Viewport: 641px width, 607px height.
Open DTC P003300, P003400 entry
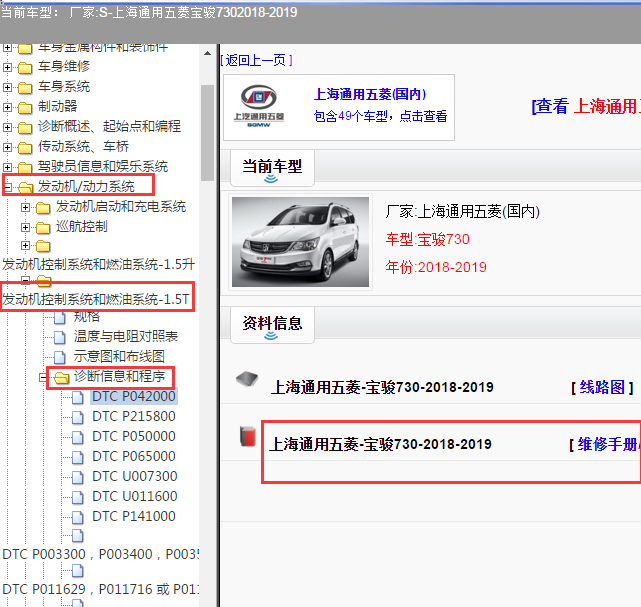click(x=101, y=554)
